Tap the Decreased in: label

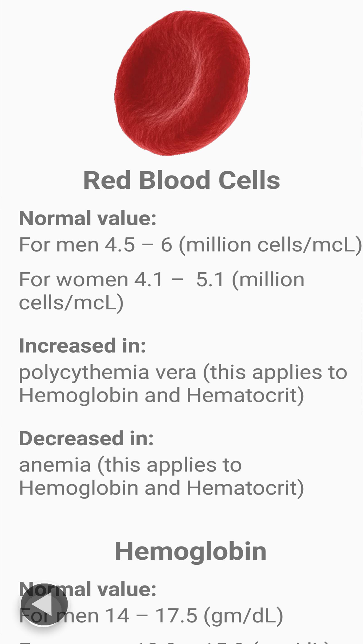(x=86, y=439)
